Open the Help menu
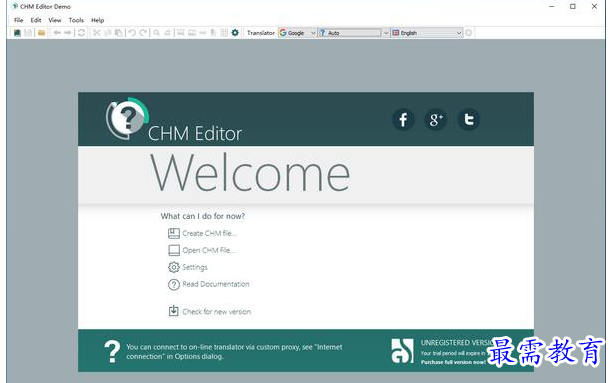Viewport: 611px width, 383px height. coord(97,20)
